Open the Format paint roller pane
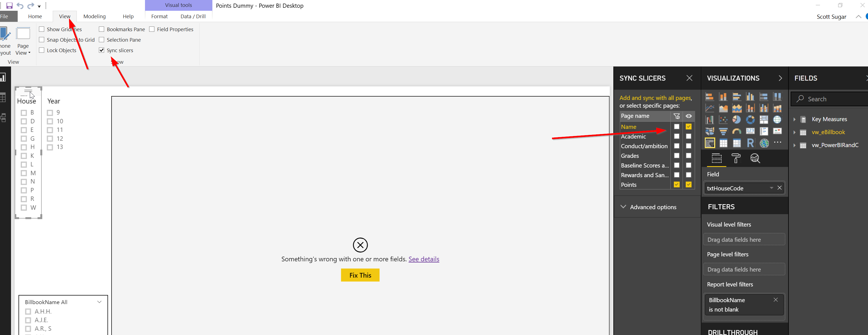 click(736, 158)
